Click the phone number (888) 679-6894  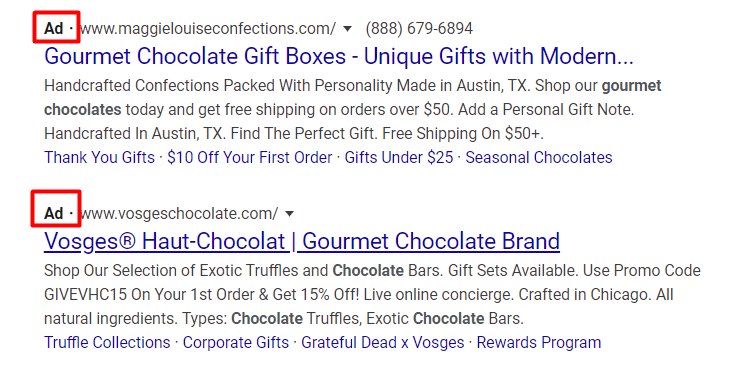tap(419, 28)
